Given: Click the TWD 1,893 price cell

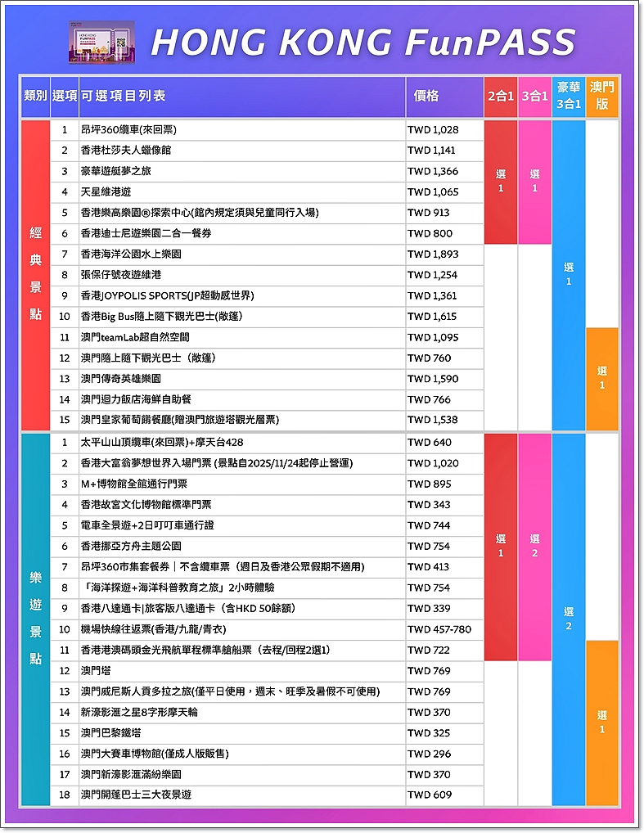Looking at the screenshot, I should (x=434, y=254).
